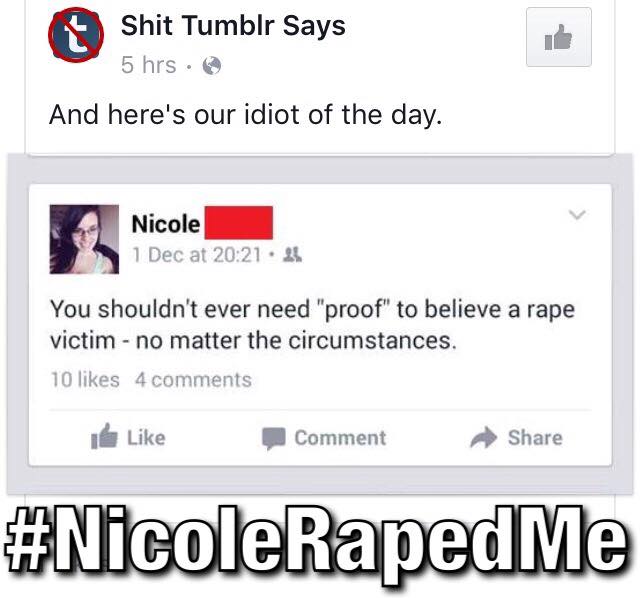View the 10 likes list

[85, 380]
